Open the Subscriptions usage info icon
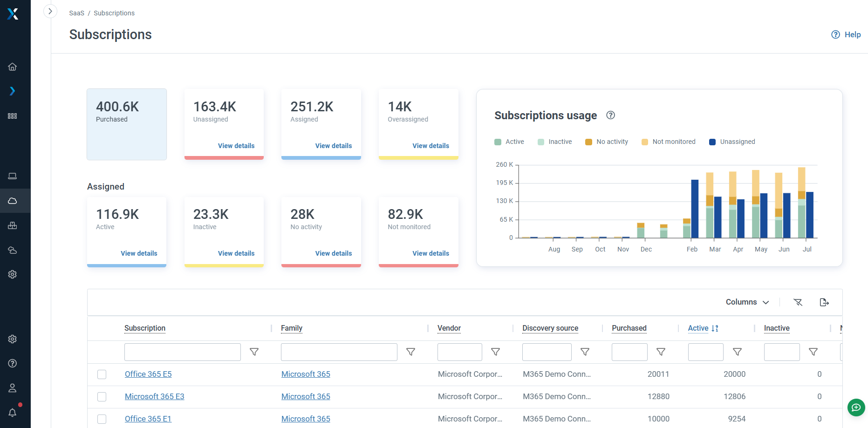Viewport: 868px width, 428px height. point(610,115)
